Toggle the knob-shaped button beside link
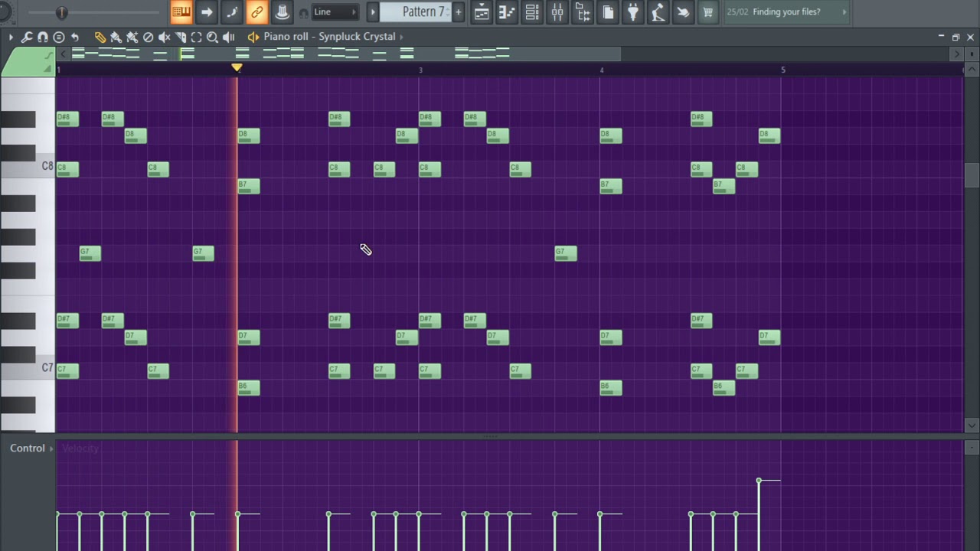The image size is (980, 551). click(x=282, y=11)
